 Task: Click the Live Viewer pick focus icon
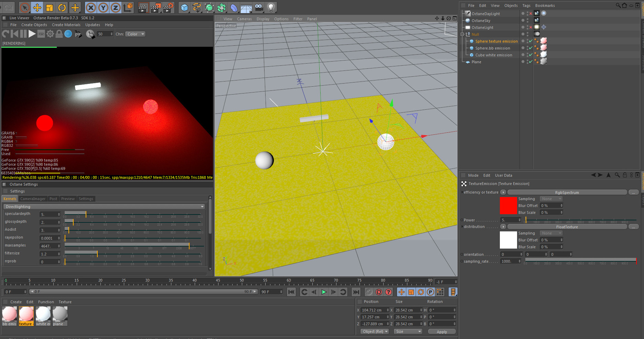[78, 34]
